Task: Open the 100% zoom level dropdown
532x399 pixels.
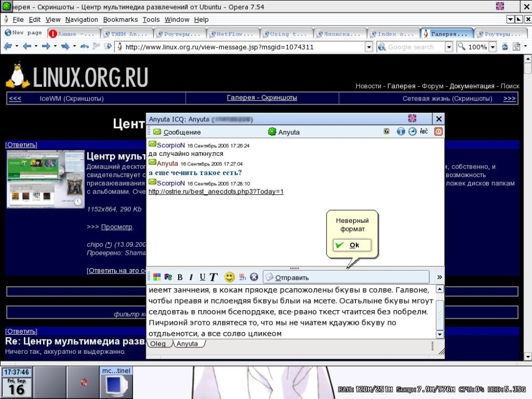Action: 493,47
